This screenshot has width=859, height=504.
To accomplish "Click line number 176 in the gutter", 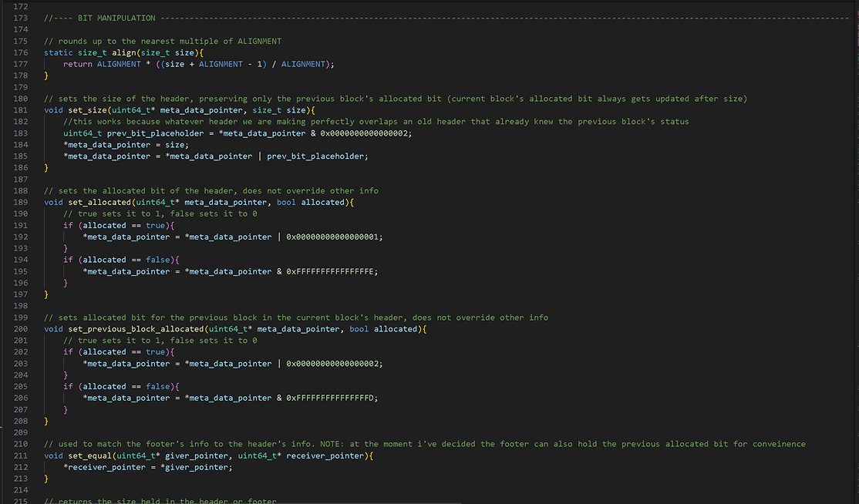I will [20, 52].
